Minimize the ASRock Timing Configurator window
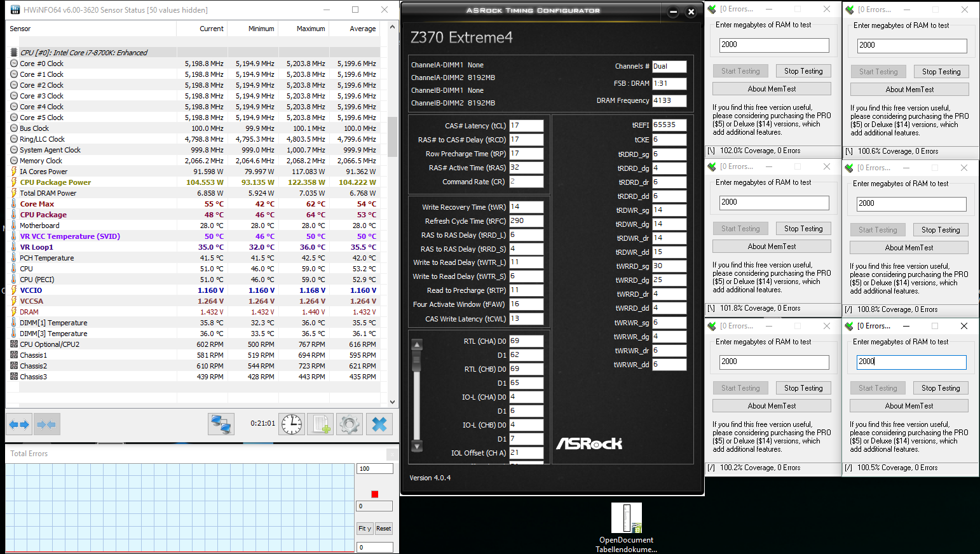The height and width of the screenshot is (554, 980). click(x=674, y=11)
